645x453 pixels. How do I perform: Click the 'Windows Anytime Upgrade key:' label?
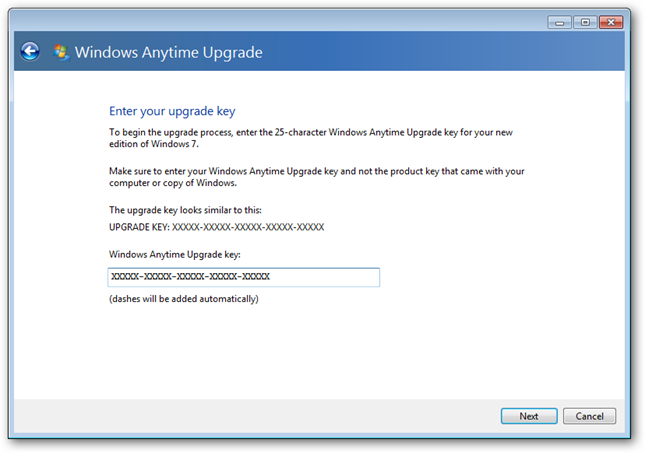coord(174,255)
